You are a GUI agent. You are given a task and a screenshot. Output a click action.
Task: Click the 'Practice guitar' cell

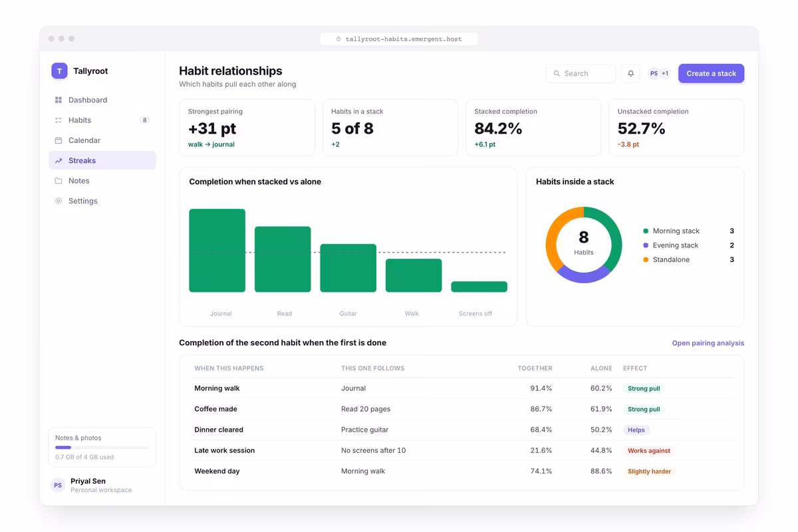tap(365, 430)
